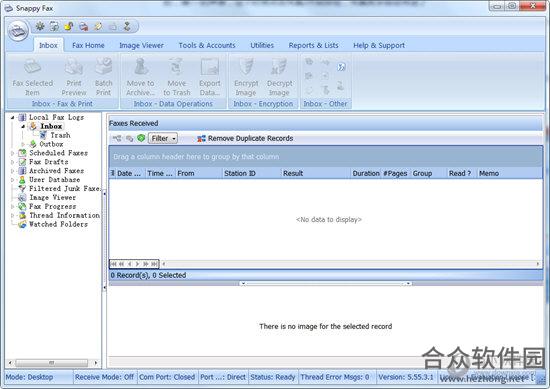This screenshot has height=389, width=550.
Task: Click the Version: 5.55.3.1 status entry
Action: (405, 377)
